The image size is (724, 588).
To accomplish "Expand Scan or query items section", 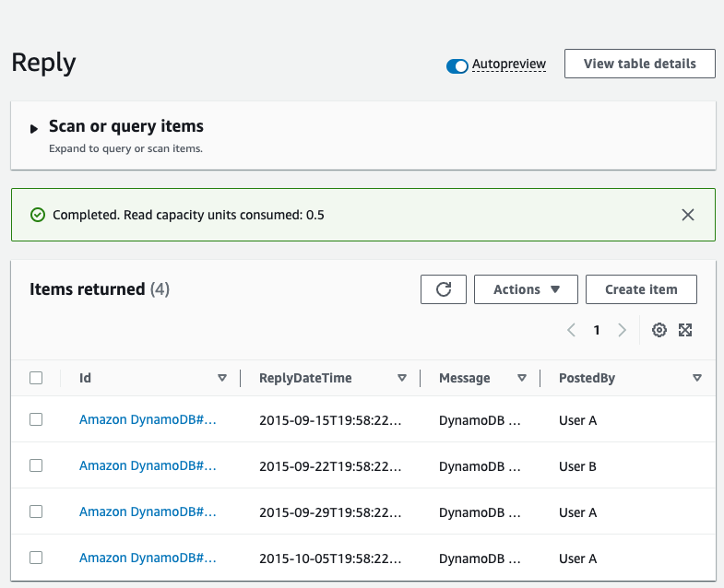I will coord(34,128).
